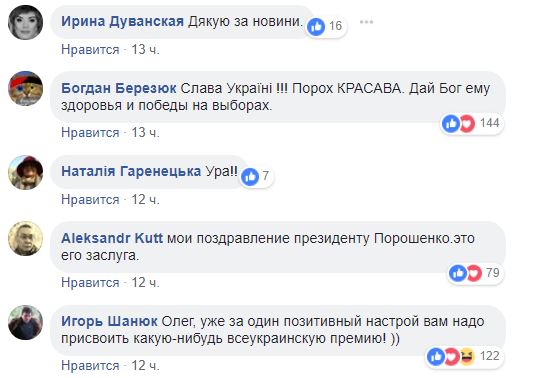Click the like reaction icon on Ирина Дуванская's comment

point(316,26)
